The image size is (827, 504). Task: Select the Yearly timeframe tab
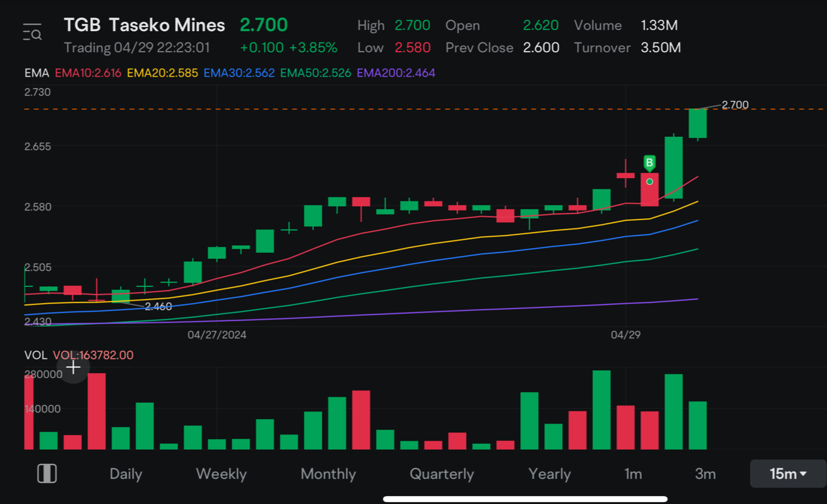tap(549, 474)
